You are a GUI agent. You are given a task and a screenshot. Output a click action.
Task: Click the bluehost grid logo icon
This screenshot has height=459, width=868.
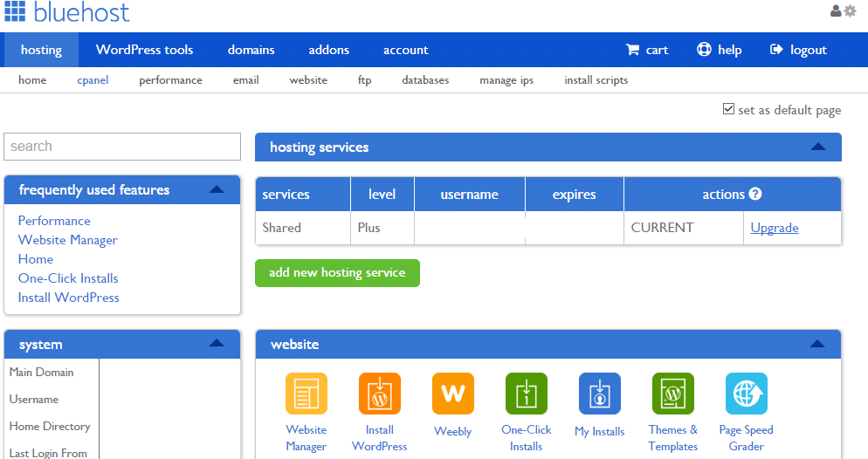point(15,11)
